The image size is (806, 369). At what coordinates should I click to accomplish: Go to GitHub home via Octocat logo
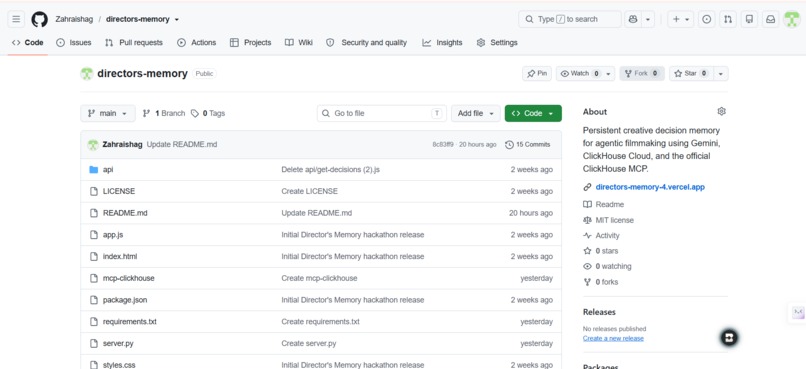click(40, 19)
